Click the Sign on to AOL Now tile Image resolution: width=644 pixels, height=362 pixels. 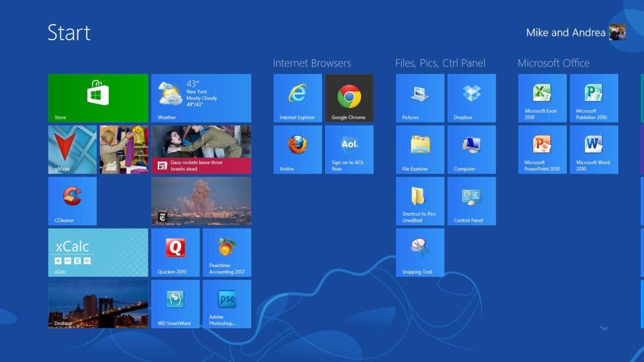[x=350, y=150]
